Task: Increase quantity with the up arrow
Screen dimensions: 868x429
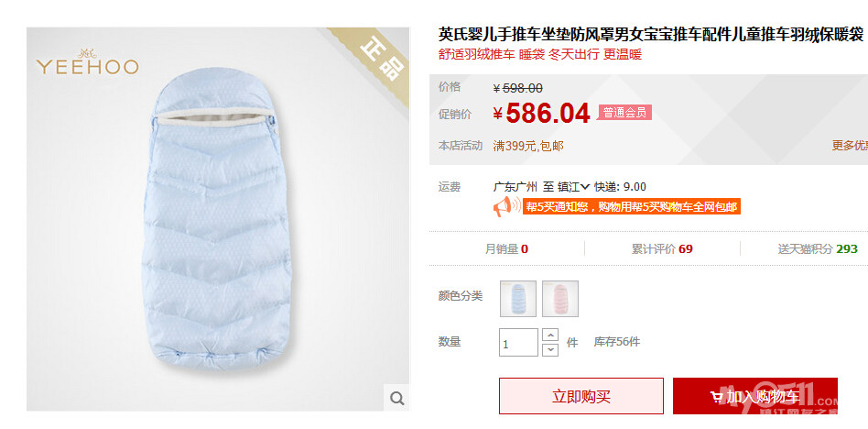Action: pyautogui.click(x=549, y=335)
